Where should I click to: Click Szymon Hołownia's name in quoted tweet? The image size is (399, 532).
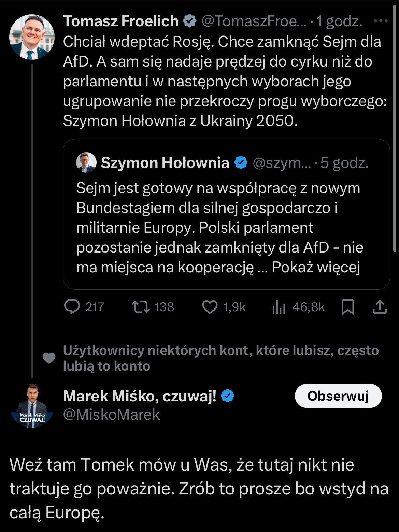(x=165, y=163)
